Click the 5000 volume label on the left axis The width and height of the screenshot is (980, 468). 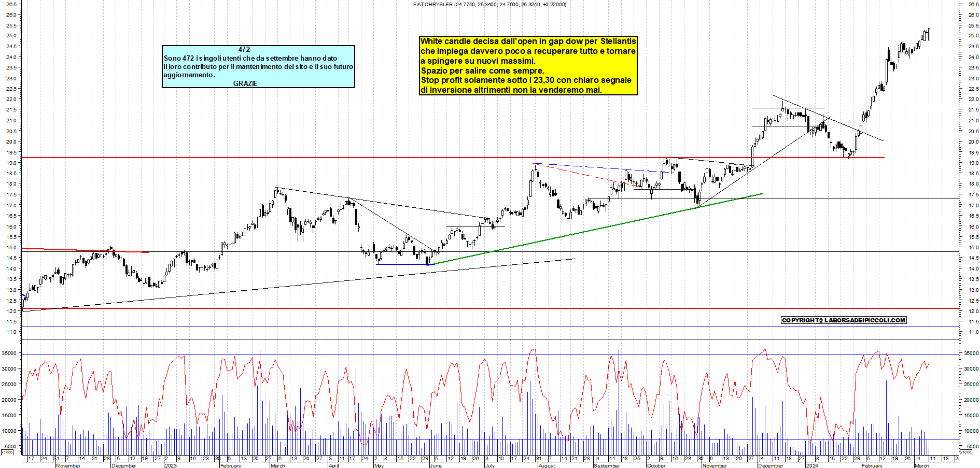click(11, 446)
